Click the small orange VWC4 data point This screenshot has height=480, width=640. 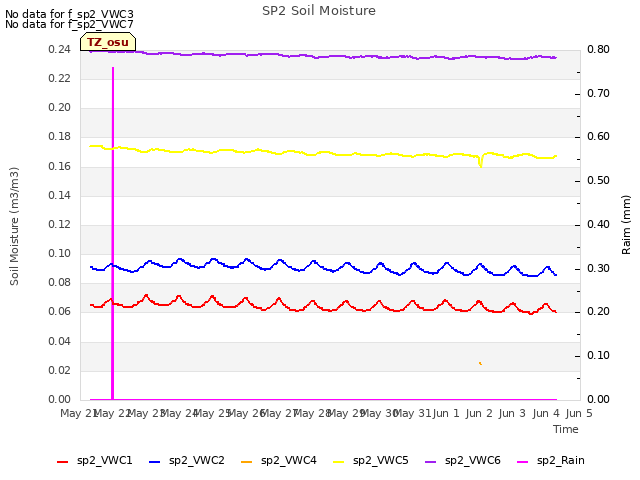[x=480, y=363]
